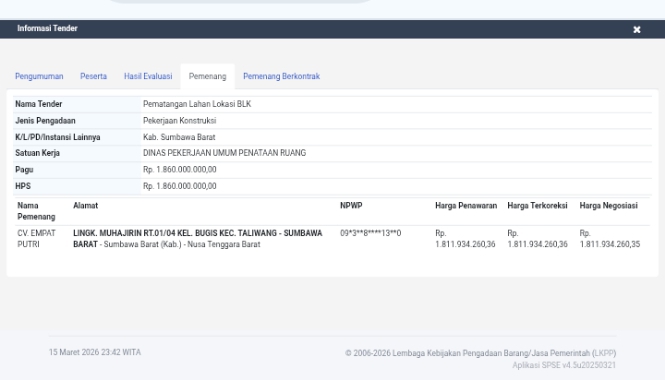Click '15 Maret 2026 23:42 WITA' timestamp
665x380 pixels.
tap(95, 352)
